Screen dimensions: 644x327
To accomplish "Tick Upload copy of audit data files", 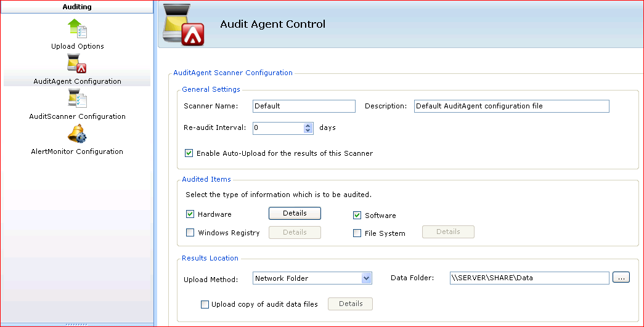I will tap(205, 304).
